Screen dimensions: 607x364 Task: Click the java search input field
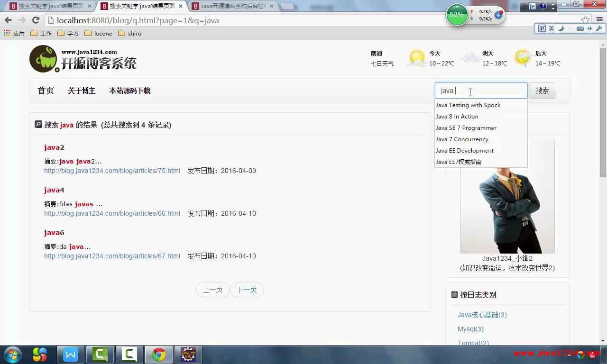(x=481, y=91)
